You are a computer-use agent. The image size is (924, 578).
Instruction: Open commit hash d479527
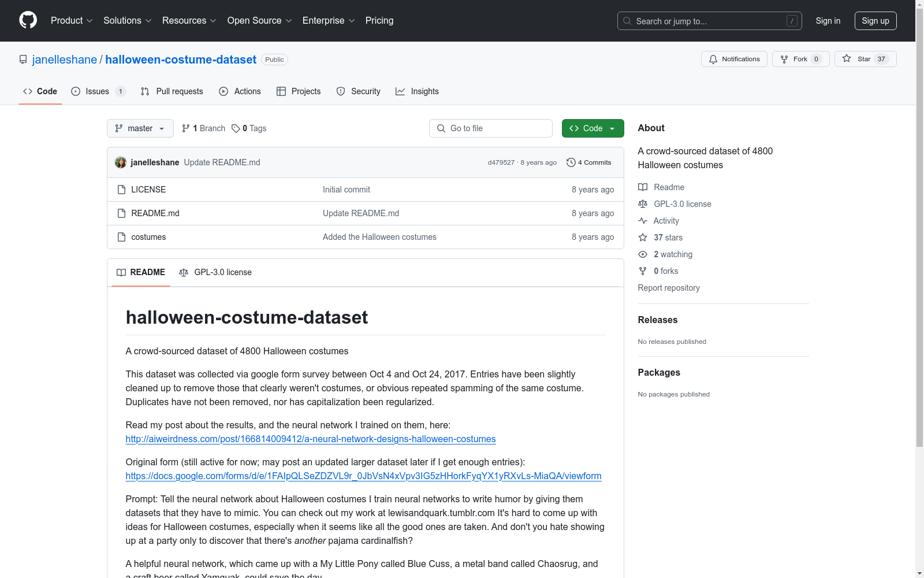501,162
